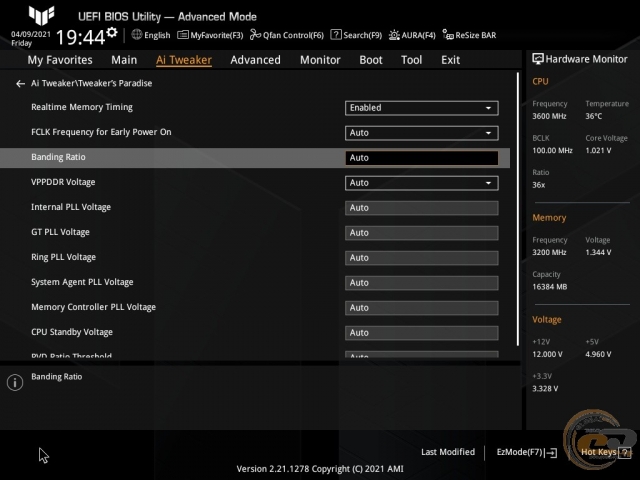Click the CPU Standby Voltage field
640x480 pixels.
pos(422,333)
